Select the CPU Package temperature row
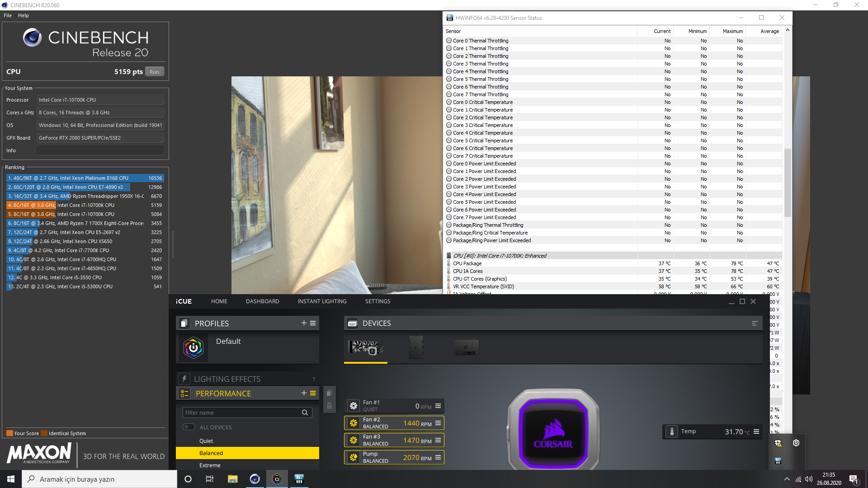Viewport: 868px width, 488px height. (x=613, y=263)
